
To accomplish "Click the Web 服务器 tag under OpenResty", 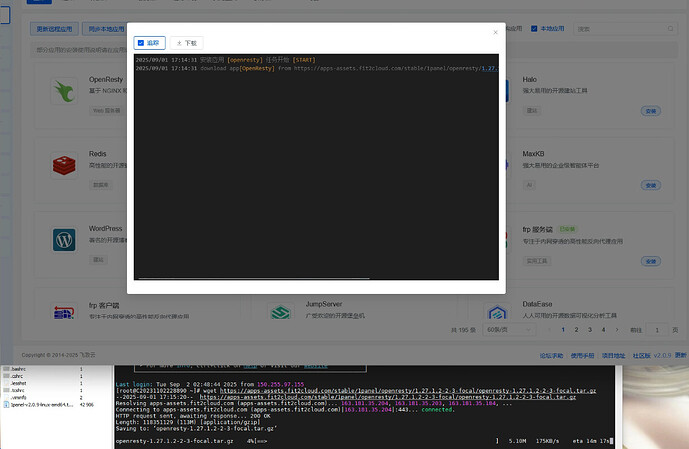I will [x=106, y=111].
